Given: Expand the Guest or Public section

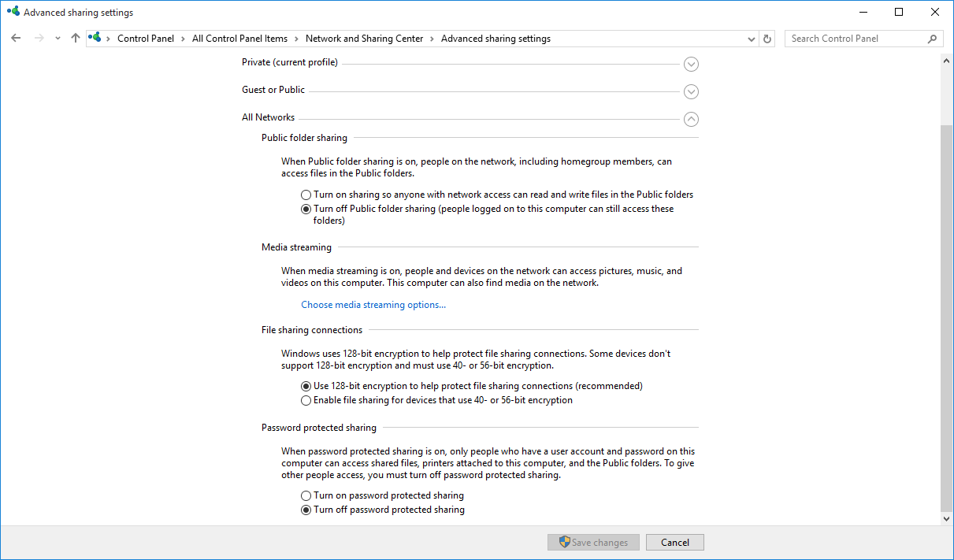Looking at the screenshot, I should pos(691,91).
